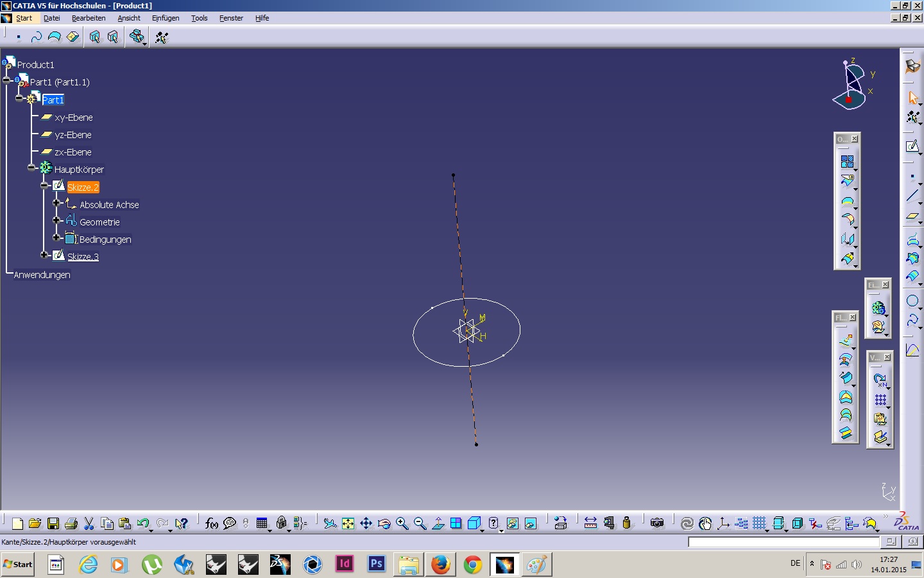The width and height of the screenshot is (924, 578).
Task: Click the Line tool in right toolbar
Action: pos(912,196)
